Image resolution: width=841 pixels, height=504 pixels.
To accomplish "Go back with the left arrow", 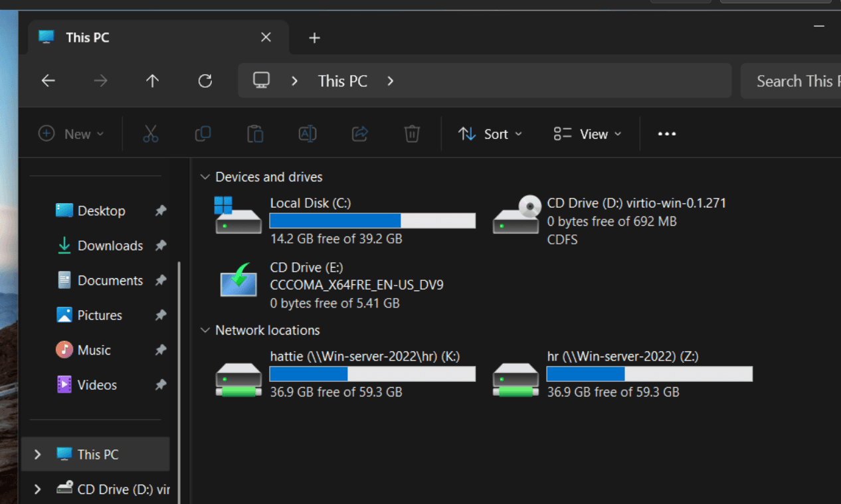I will click(x=48, y=81).
